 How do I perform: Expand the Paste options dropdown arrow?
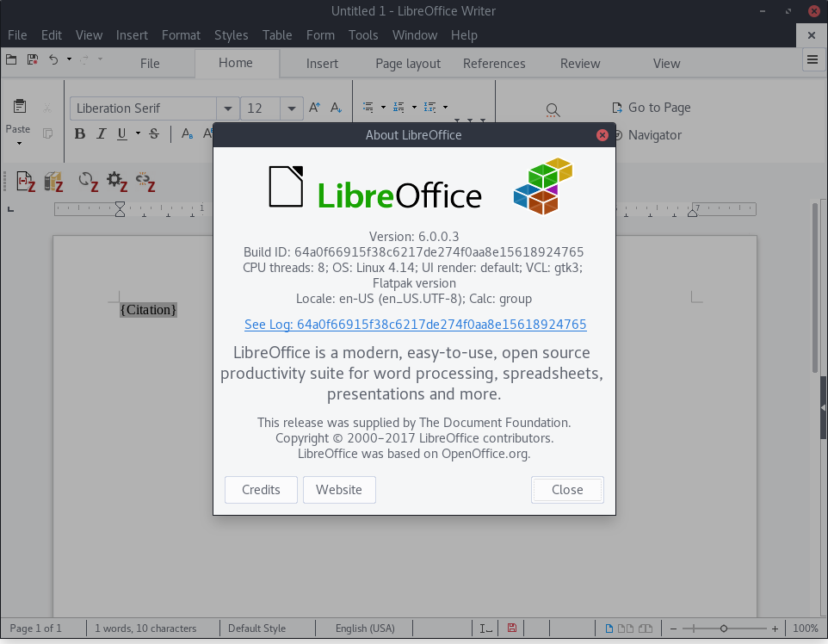pos(19,143)
